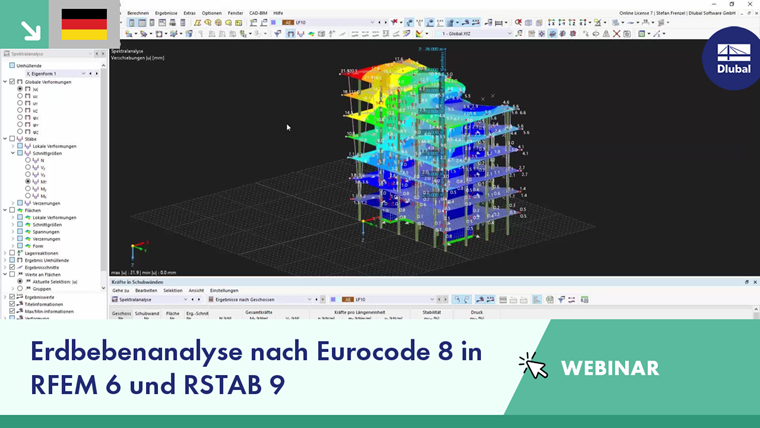Image resolution: width=760 pixels, height=428 pixels.
Task: Select 'Aktuelle Selektion: |u|' radio option
Action: 20,281
